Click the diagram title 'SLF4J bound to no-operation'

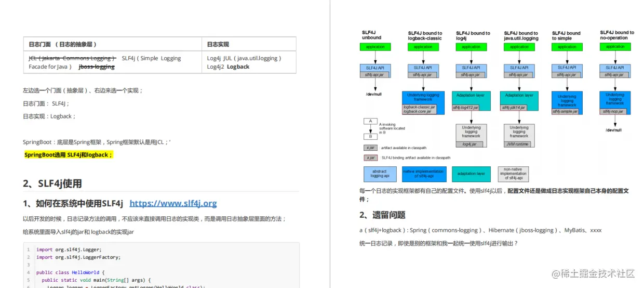pos(617,35)
